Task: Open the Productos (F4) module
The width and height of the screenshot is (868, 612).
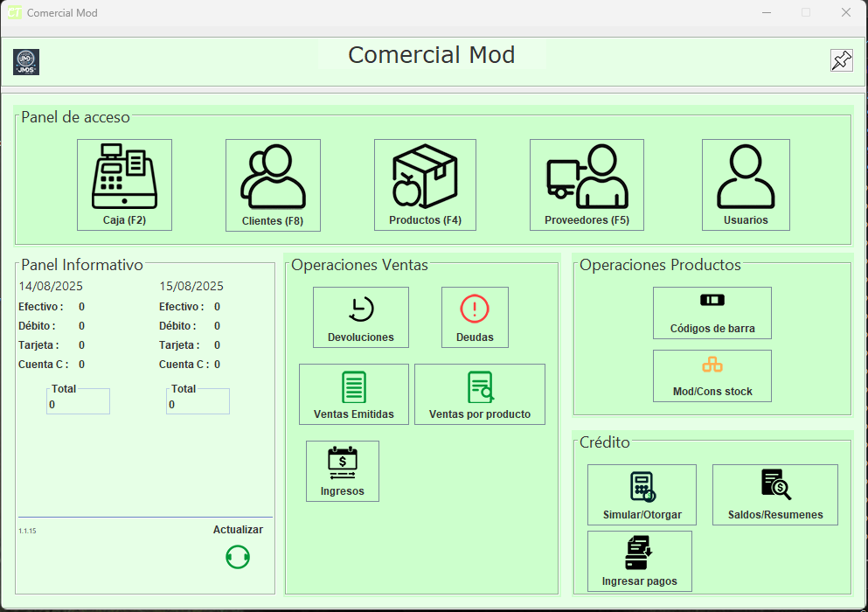Action: (x=425, y=184)
